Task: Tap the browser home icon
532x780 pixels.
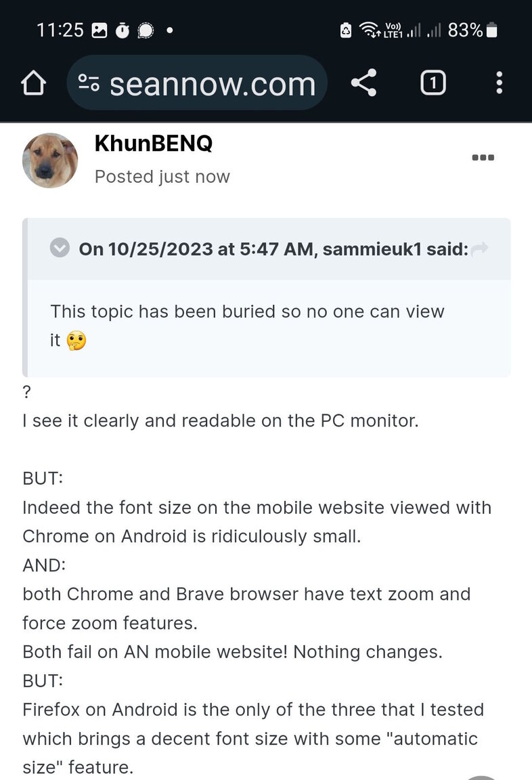Action: pos(33,83)
